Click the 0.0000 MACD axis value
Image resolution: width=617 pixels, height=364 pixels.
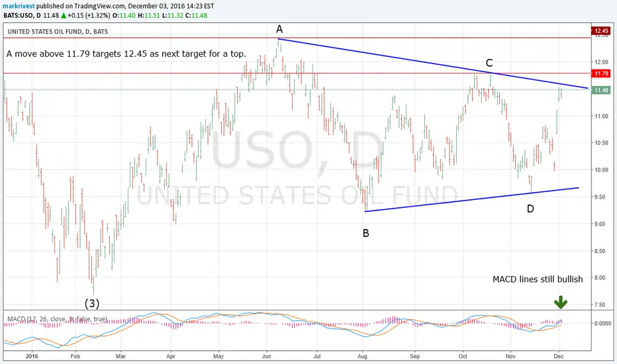603,323
